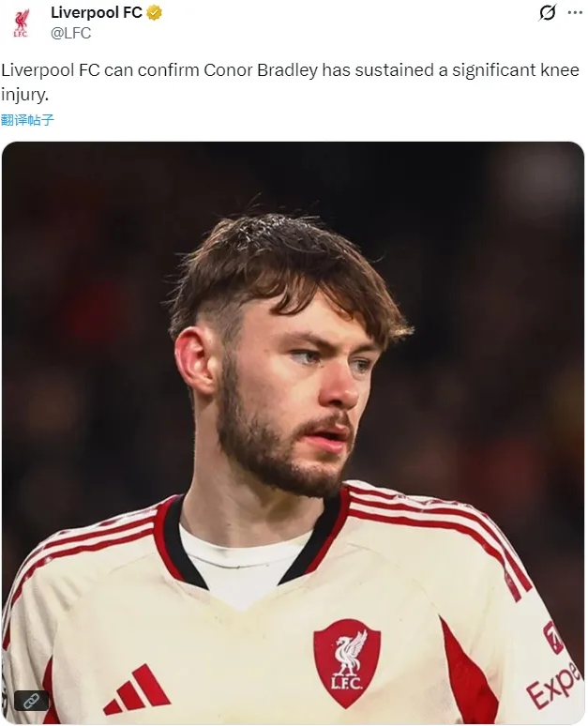This screenshot has height=726, width=588.
Task: Click the chain link icon on photo
Action: (x=32, y=701)
